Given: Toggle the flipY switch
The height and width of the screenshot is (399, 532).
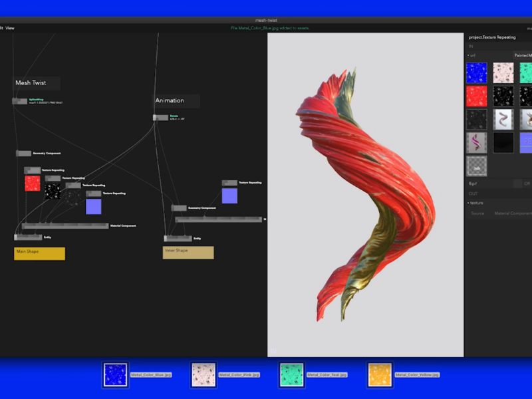Looking at the screenshot, I should point(517,184).
